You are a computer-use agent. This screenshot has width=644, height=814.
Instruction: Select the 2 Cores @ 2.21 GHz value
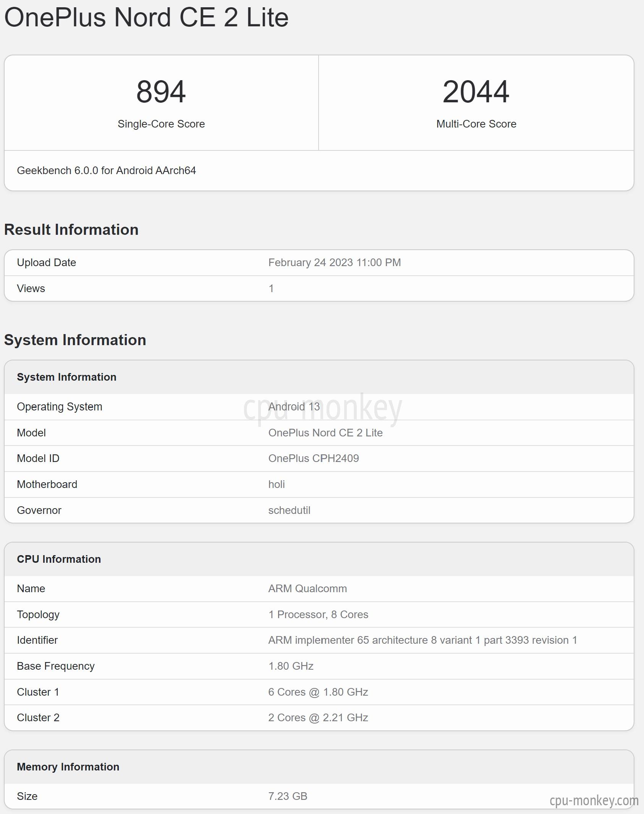point(318,718)
